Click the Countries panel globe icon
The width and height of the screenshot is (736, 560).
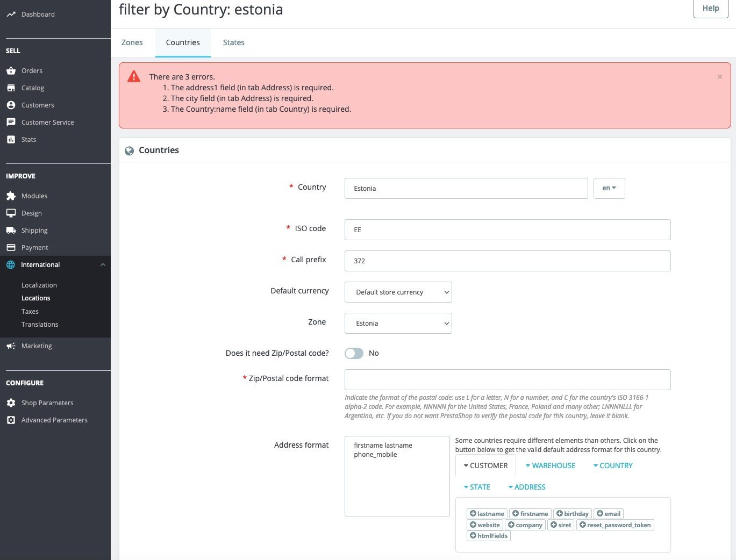pos(129,151)
